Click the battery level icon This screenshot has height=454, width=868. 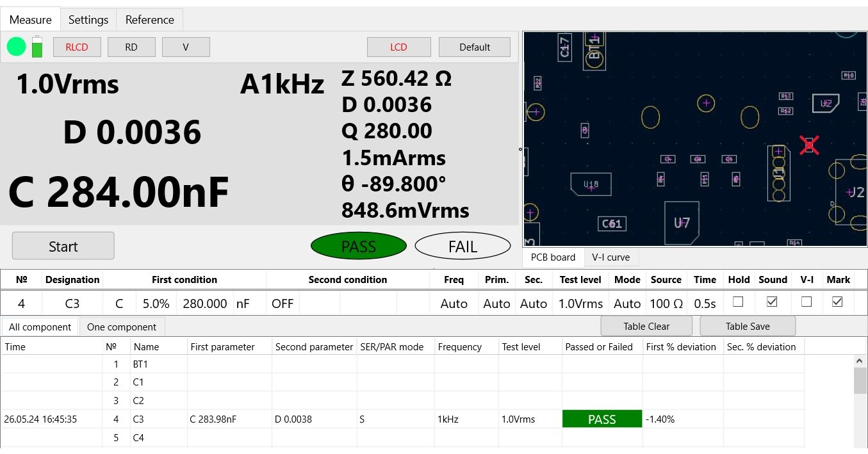(x=37, y=47)
